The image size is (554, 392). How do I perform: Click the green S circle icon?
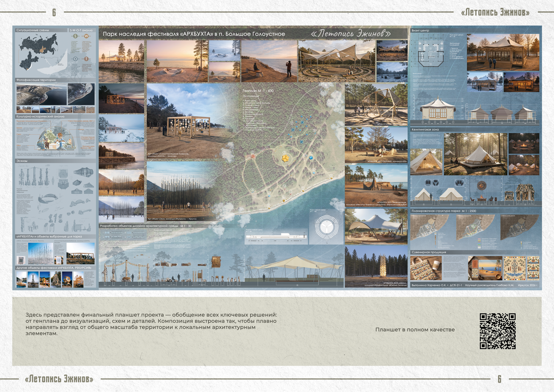point(75,36)
